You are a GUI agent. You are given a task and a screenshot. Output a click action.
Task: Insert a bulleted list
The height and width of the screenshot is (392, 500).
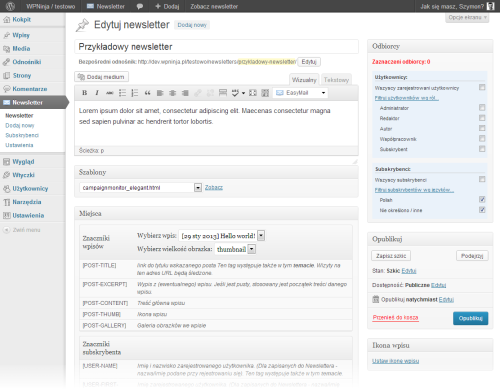[x=122, y=93]
